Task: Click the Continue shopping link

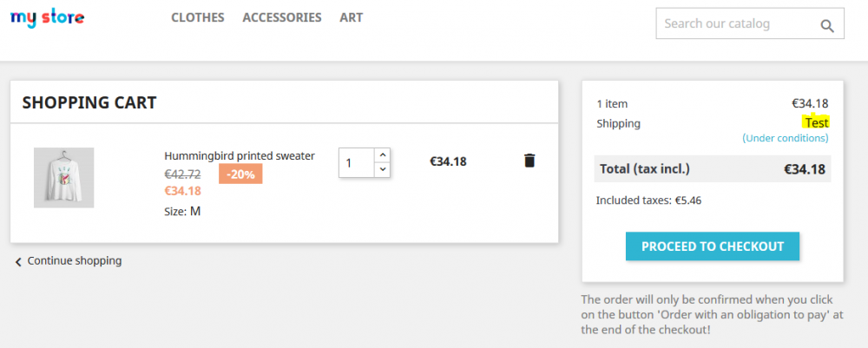Action: click(x=74, y=260)
